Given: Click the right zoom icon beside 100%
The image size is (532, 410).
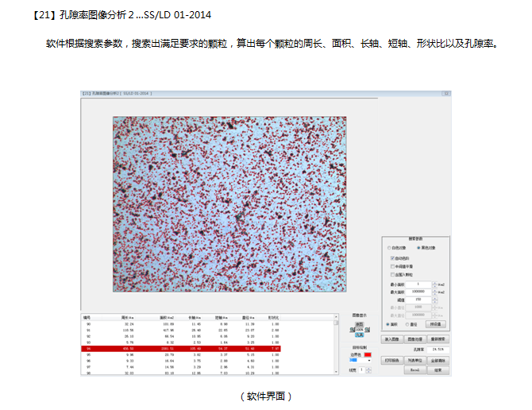Looking at the screenshot, I should (368, 329).
